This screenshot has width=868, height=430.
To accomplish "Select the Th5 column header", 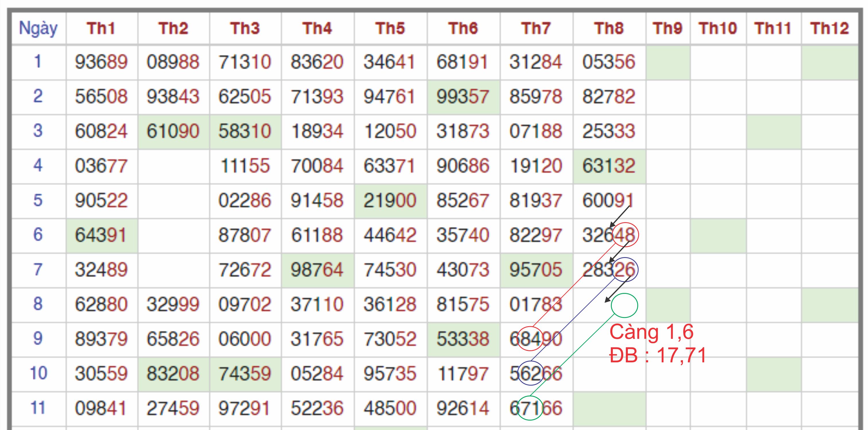I will click(x=390, y=28).
